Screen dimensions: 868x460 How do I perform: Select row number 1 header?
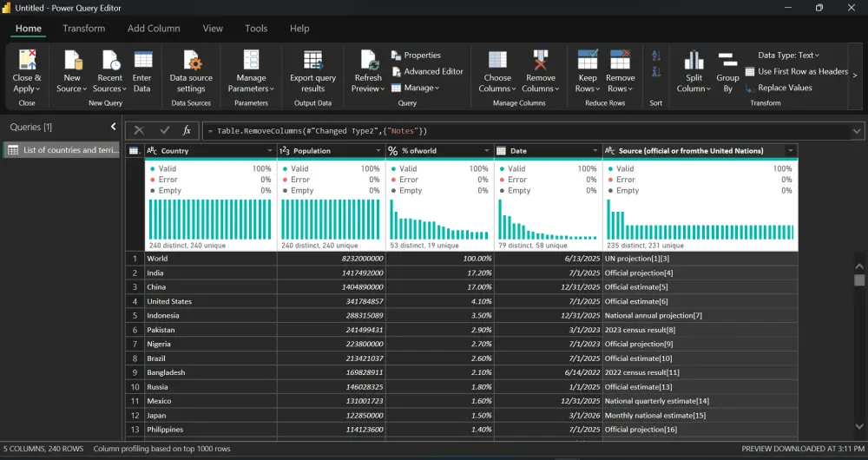135,259
